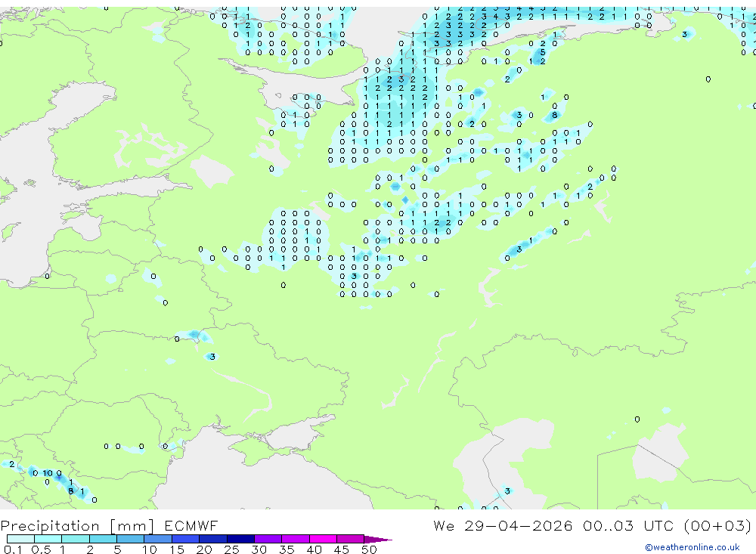Select the 0.5–1 mm legend color swatch
The height and width of the screenshot is (554, 756).
48,539
